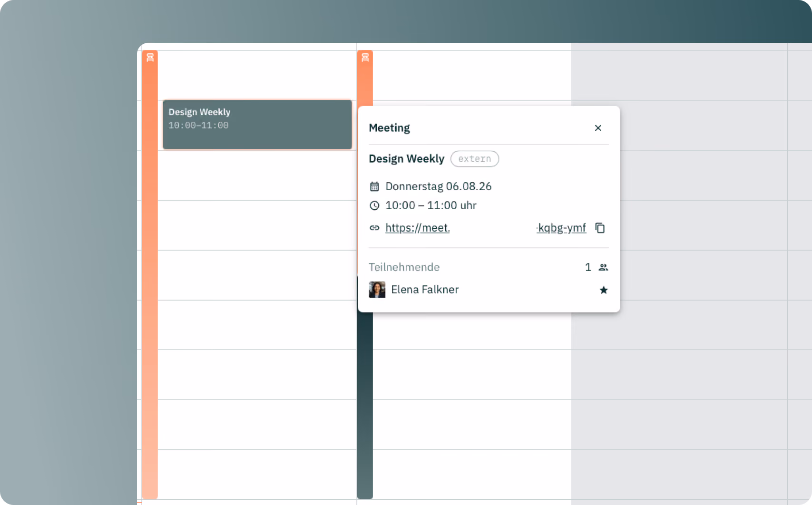Click the 10:00 – 11:00 uhr text
Viewport: 812px width, 505px height.
tap(431, 205)
